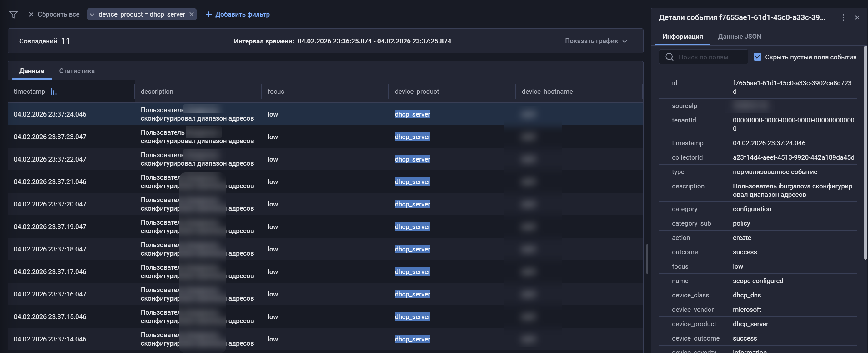The width and height of the screenshot is (868, 353).
Task: Click the magnifier icon in the fields search
Action: (x=669, y=57)
